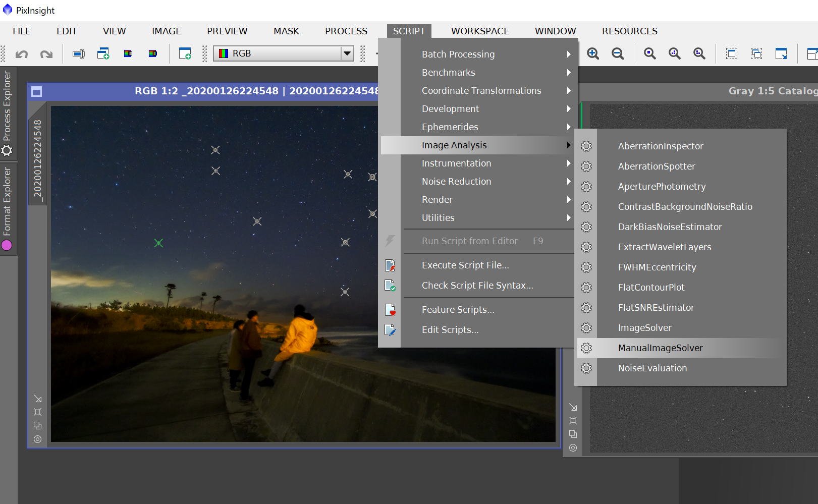The width and height of the screenshot is (818, 504).
Task: Click the new image window icon before RGB combo
Action: 185,53
